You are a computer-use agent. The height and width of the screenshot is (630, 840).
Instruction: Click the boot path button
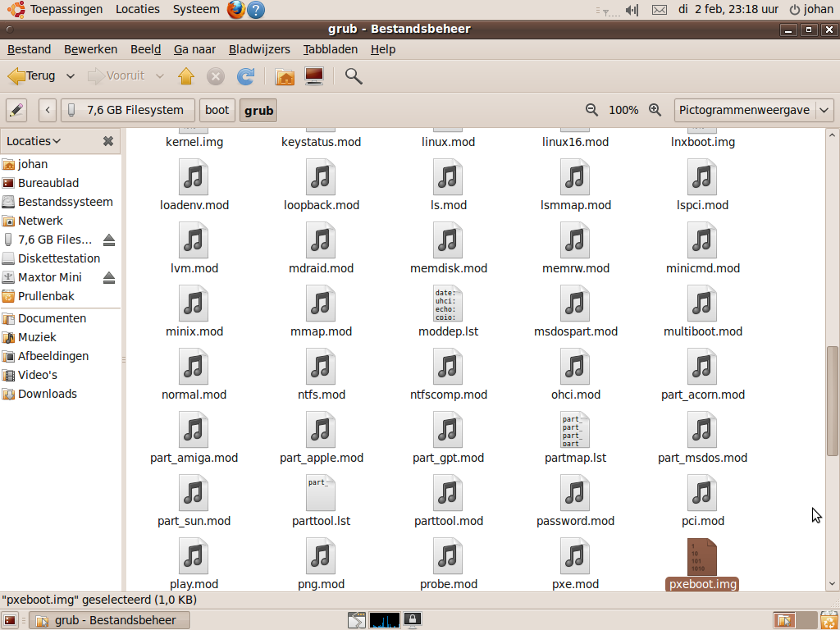(217, 110)
